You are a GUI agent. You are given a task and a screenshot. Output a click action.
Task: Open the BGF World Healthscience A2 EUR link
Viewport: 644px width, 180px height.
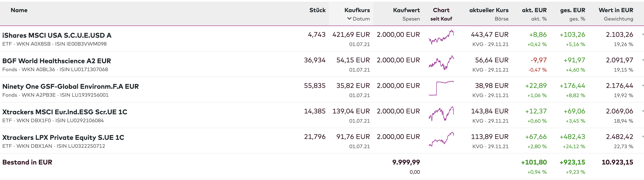pyautogui.click(x=56, y=61)
